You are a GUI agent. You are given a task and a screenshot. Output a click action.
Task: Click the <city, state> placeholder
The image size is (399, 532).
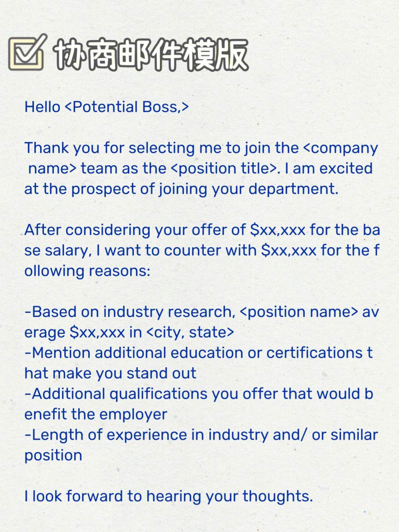click(x=190, y=332)
